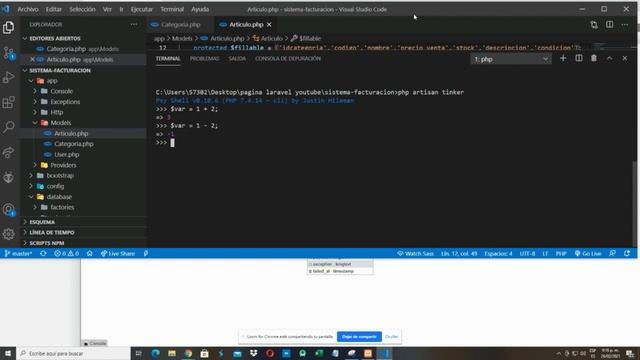Viewport: 640px width, 360px height.
Task: Open the Terminal menu
Action: tap(172, 9)
